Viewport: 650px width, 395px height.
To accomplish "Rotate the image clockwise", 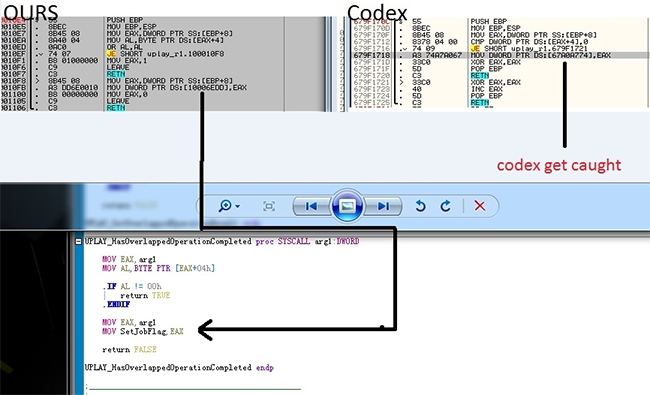I will pos(446,206).
